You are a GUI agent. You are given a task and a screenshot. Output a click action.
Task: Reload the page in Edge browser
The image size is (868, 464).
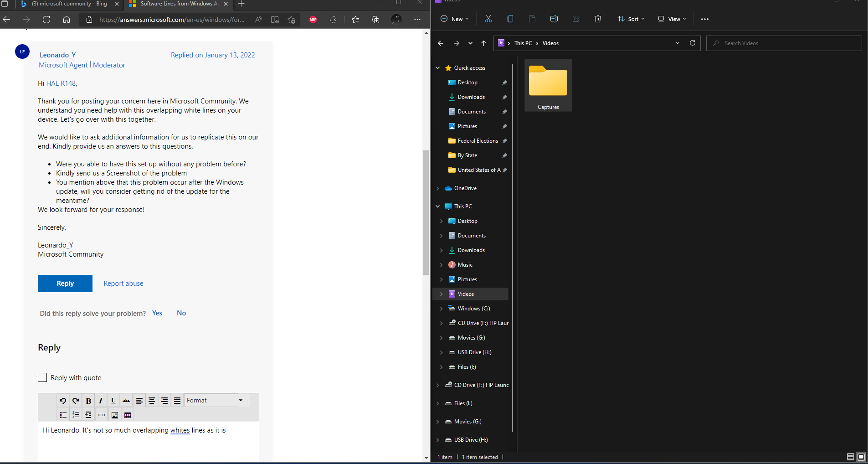46,20
